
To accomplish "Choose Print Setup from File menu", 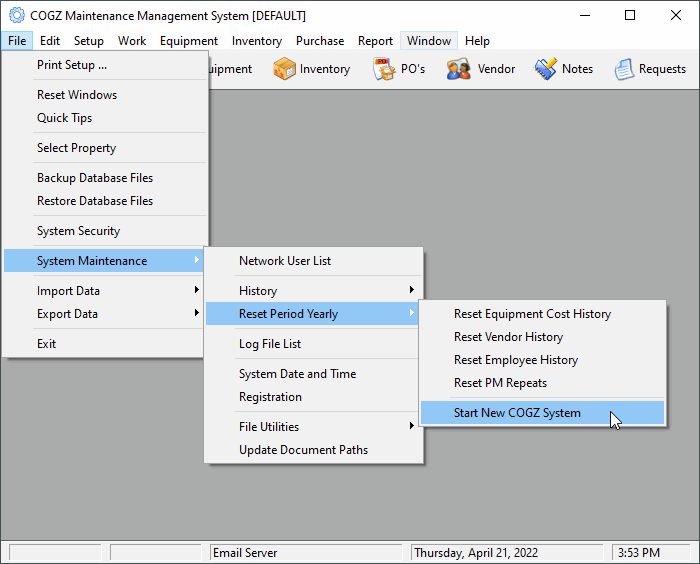I will (106, 65).
